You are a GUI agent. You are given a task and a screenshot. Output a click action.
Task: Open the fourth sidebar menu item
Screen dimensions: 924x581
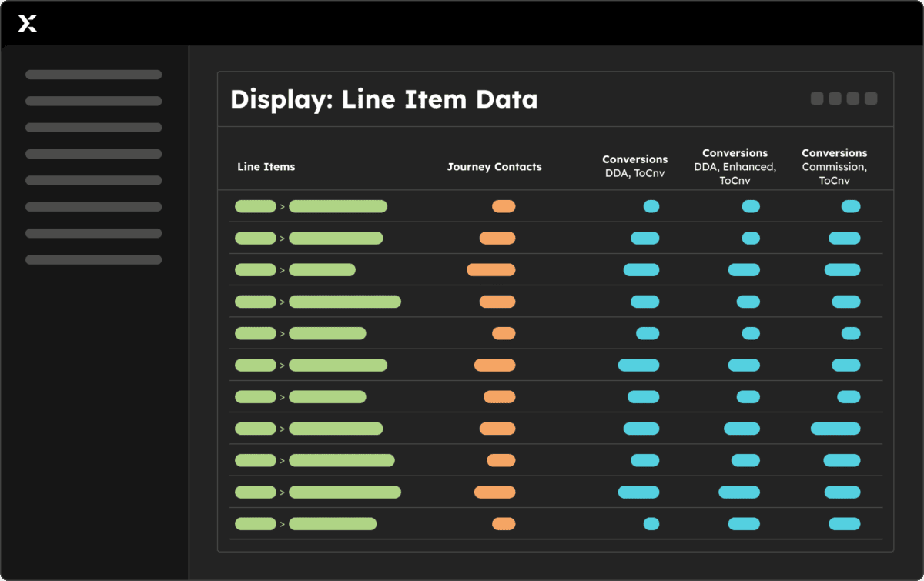coord(93,154)
